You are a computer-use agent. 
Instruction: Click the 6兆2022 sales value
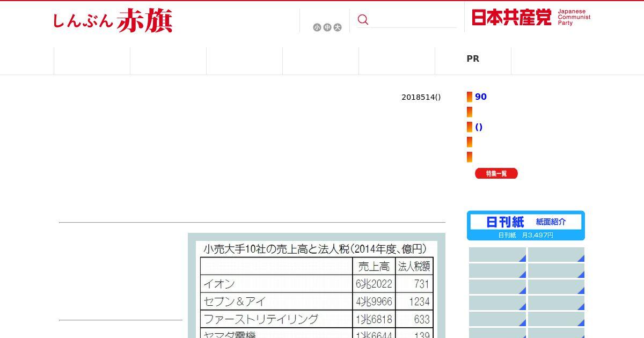[374, 284]
